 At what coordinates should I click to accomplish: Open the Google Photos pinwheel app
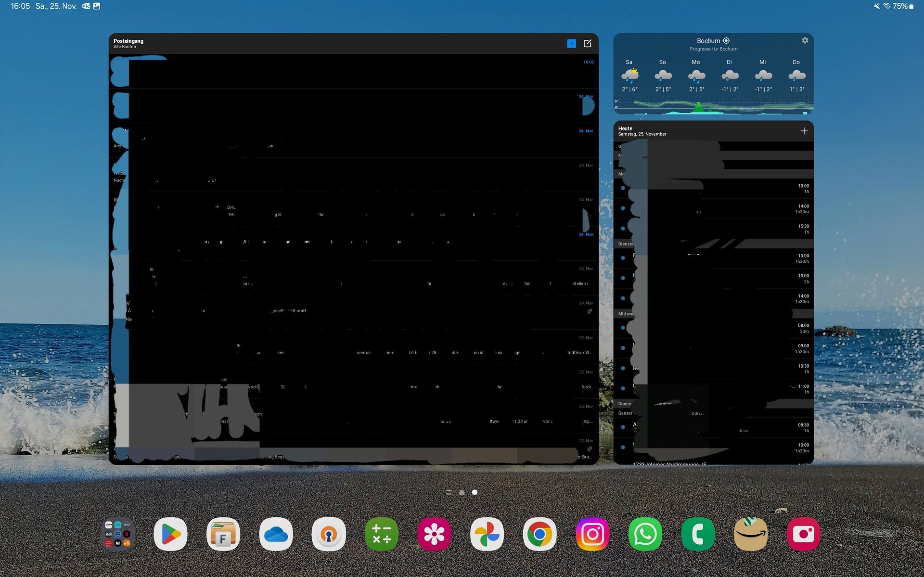tap(487, 534)
